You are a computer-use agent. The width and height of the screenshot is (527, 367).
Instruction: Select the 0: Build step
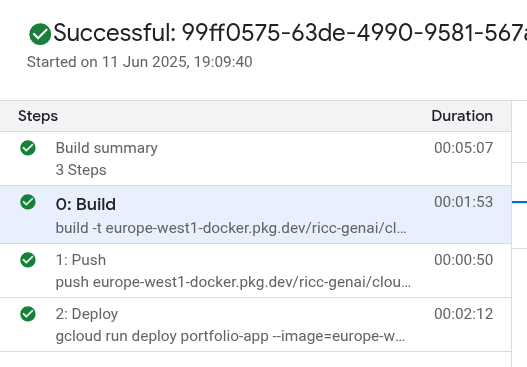coord(255,215)
